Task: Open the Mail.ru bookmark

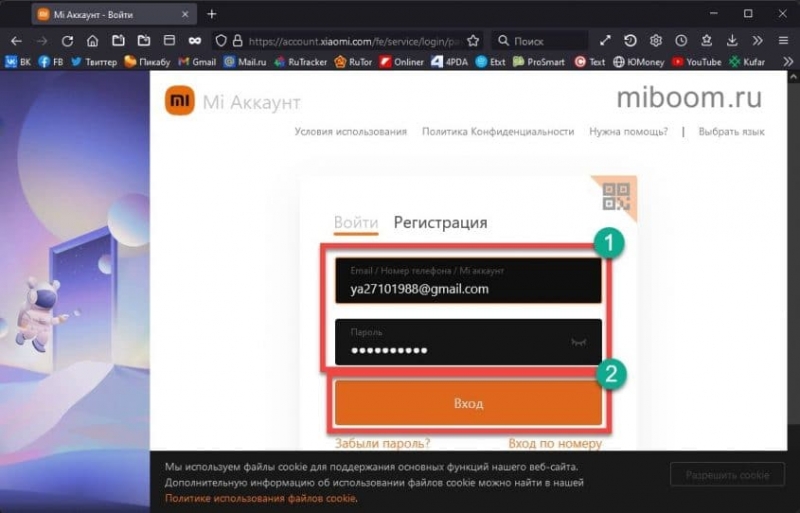Action: [x=245, y=62]
